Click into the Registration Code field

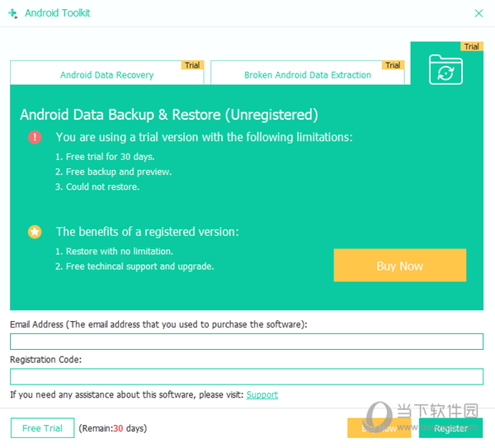coord(247,377)
